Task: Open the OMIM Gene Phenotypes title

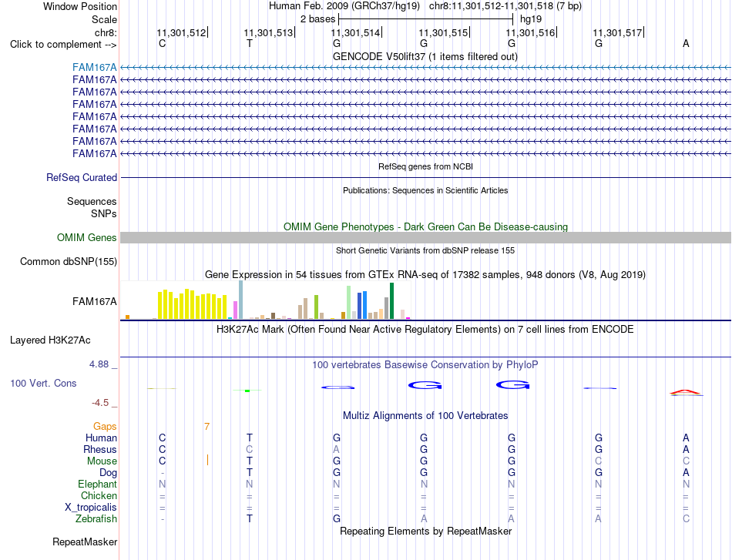Action: click(425, 226)
